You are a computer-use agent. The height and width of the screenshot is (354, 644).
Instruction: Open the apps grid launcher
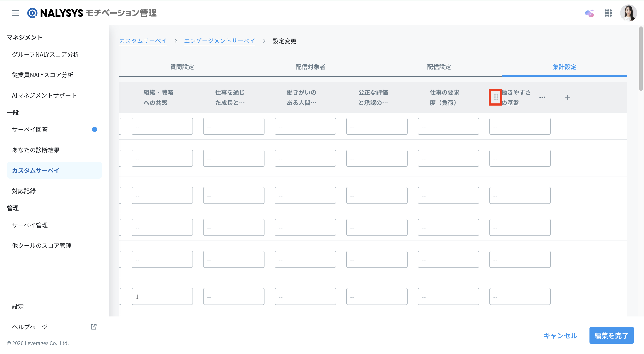coord(608,13)
